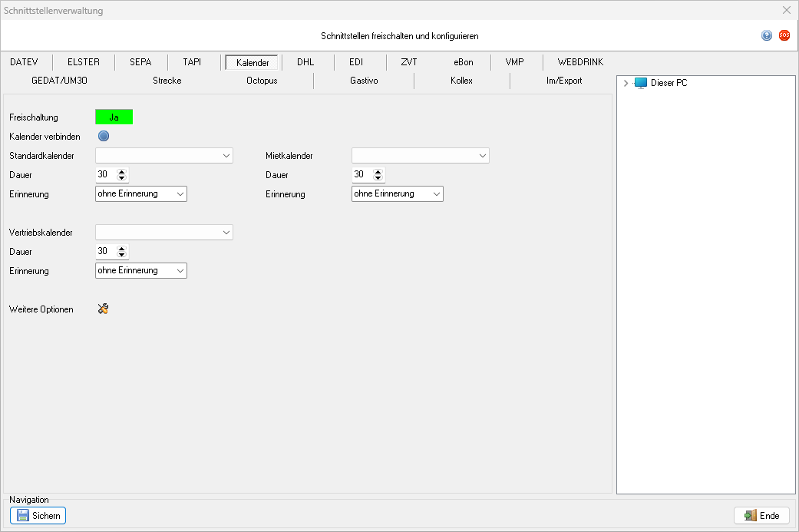Click the Mietkalender Dauer number field
This screenshot has width=799, height=532.
tap(361, 175)
